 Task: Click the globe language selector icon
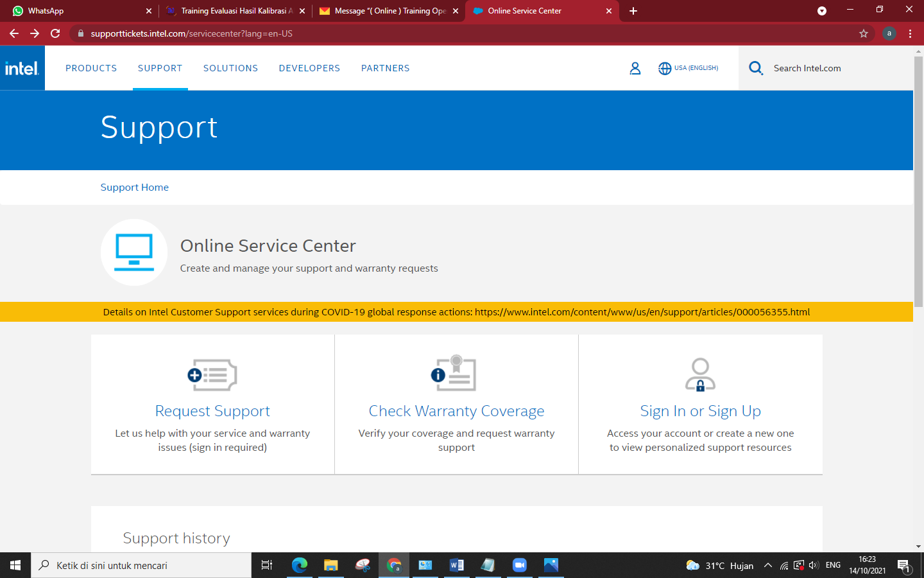pos(665,68)
